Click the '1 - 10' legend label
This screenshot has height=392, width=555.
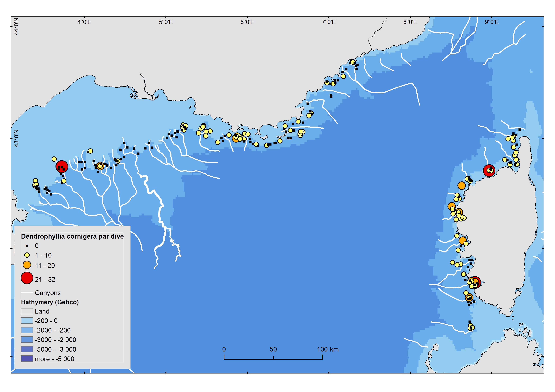point(43,255)
